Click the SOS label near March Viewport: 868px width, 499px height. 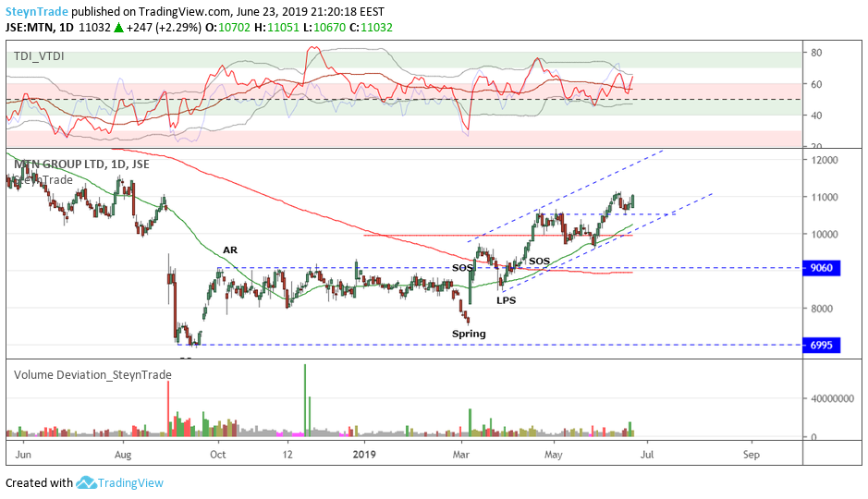(x=462, y=268)
